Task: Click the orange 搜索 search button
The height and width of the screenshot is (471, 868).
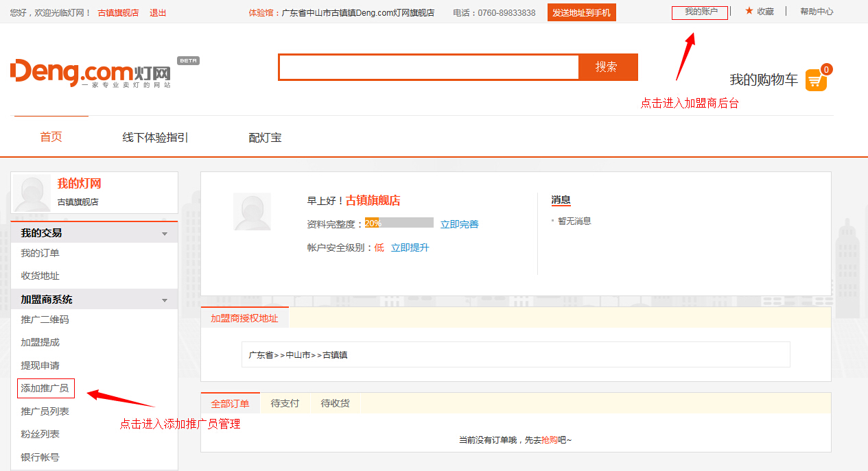Action: (x=607, y=67)
